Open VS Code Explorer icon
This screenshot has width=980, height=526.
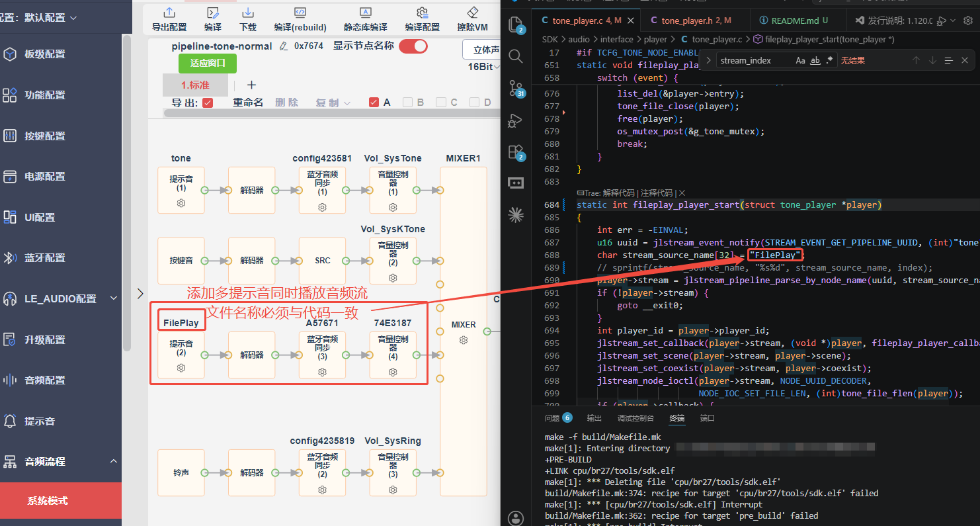click(516, 25)
